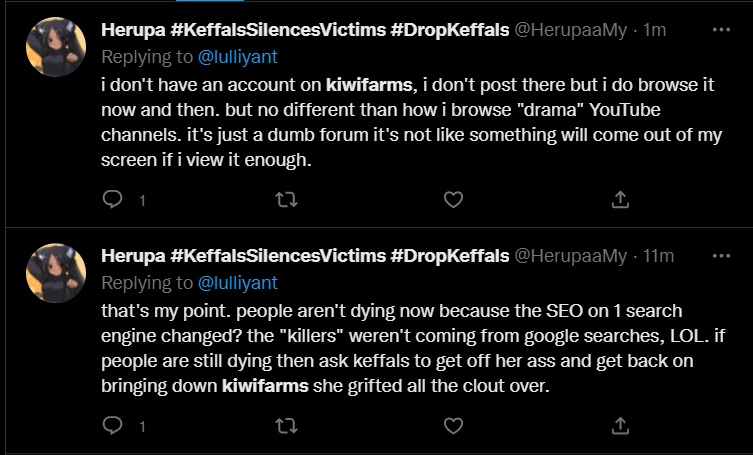Open the second tweet's author profile picture
Screen dimensions: 753x455
pos(55,272)
